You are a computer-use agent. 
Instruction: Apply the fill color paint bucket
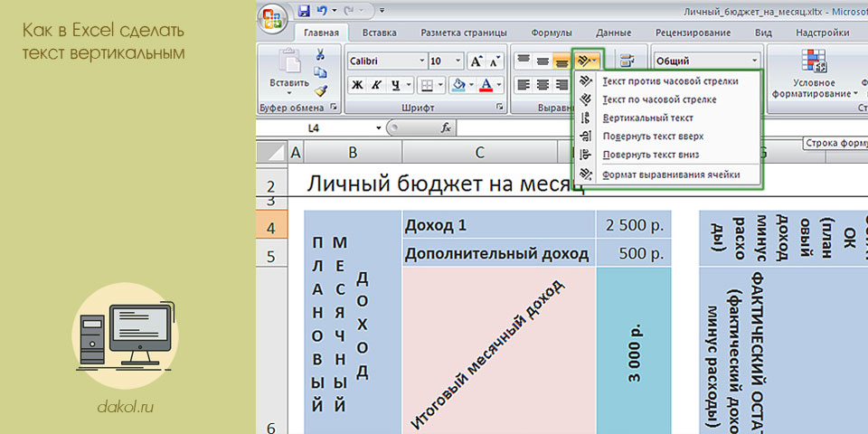458,85
